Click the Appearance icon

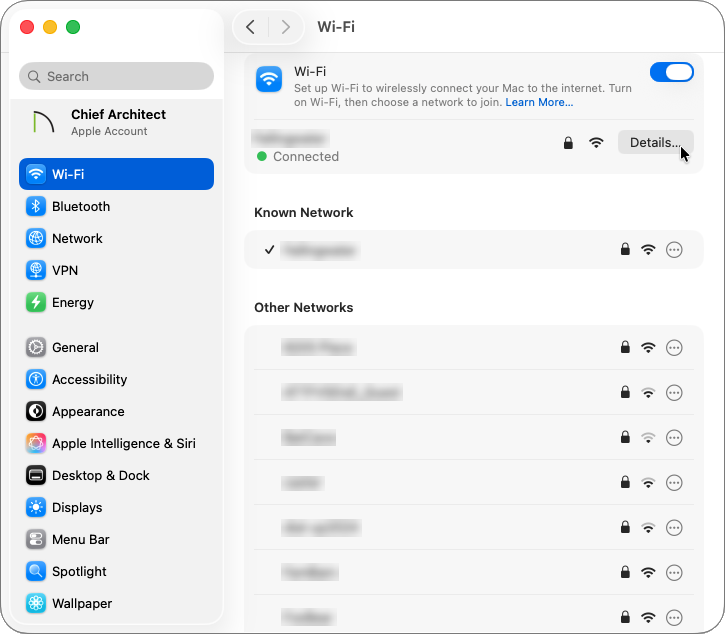(36, 411)
